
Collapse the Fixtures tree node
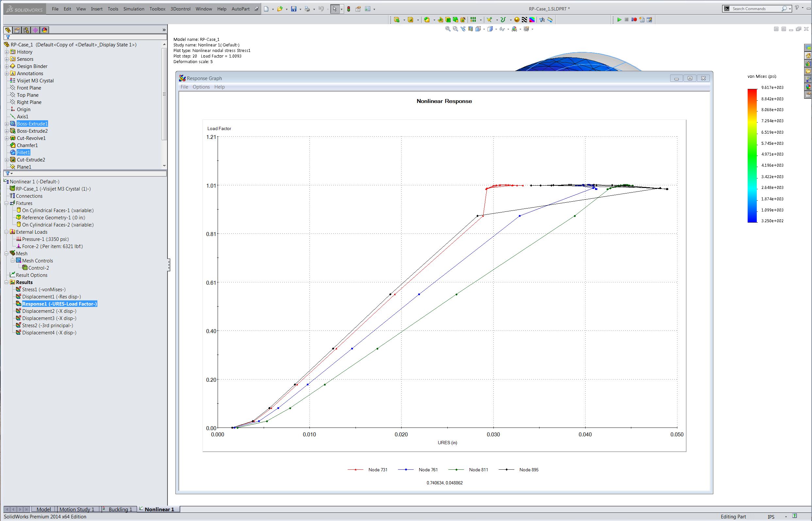(x=7, y=203)
